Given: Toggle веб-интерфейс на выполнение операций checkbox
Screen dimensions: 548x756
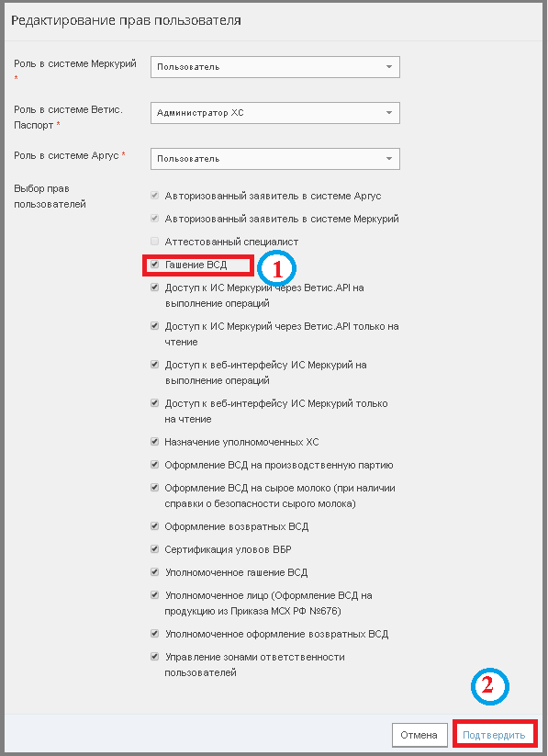Looking at the screenshot, I should [x=155, y=365].
